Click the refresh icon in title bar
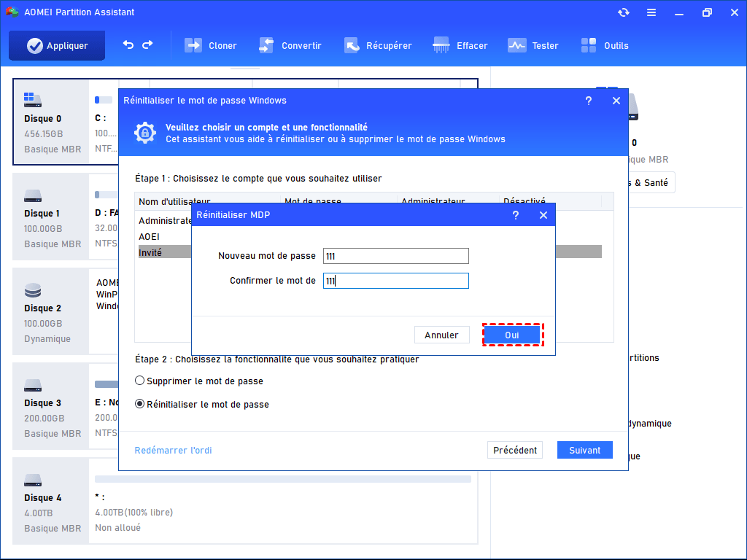The width and height of the screenshot is (747, 560). [x=623, y=12]
